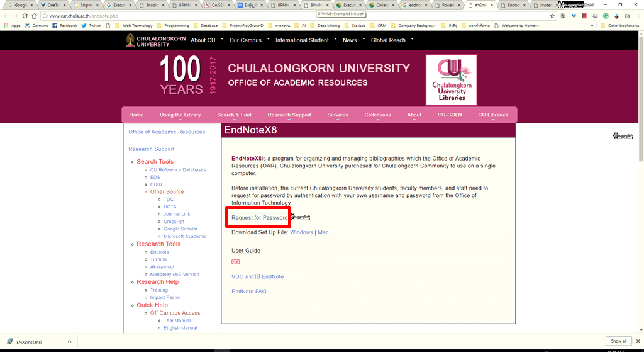Open the Research Support nav menu

[289, 115]
